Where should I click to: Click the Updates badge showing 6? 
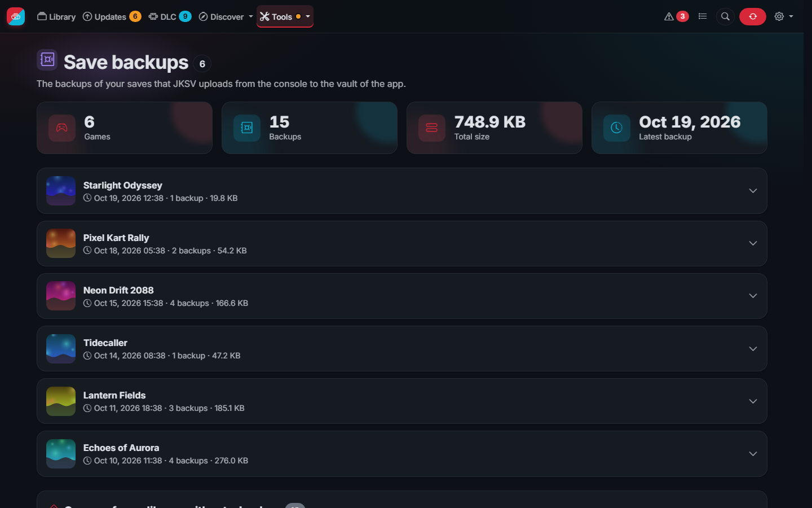[x=135, y=16]
